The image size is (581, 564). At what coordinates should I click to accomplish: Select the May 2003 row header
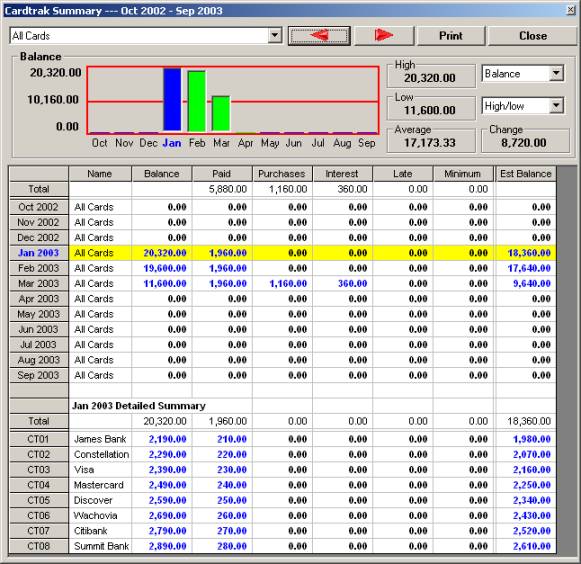[39, 314]
